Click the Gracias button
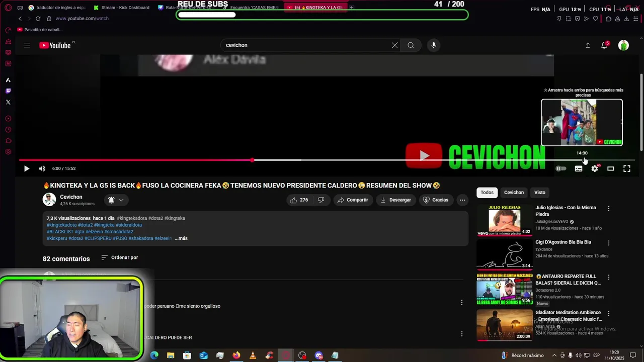The height and width of the screenshot is (362, 644). (x=436, y=200)
